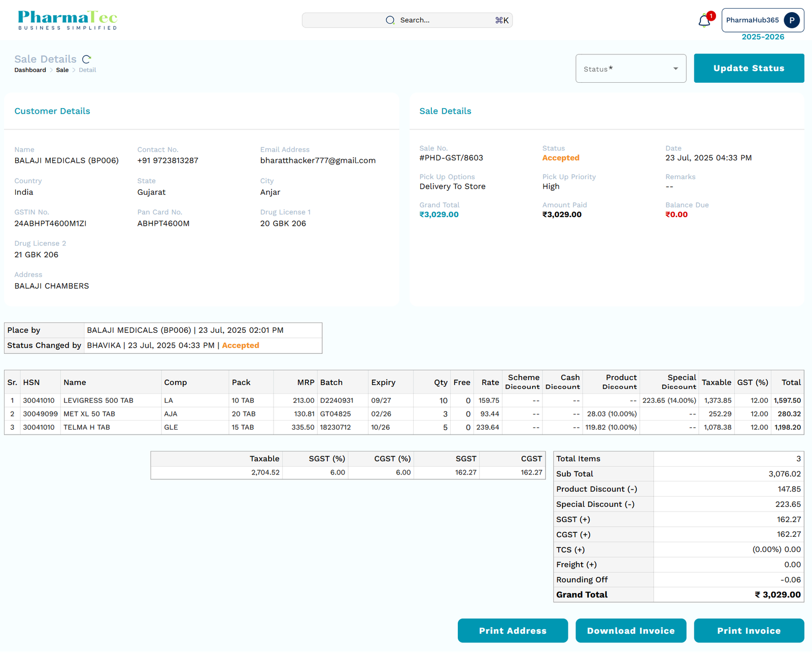Select the LEVIGRESS 500 TAB row
This screenshot has height=653, width=812.
tap(98, 400)
